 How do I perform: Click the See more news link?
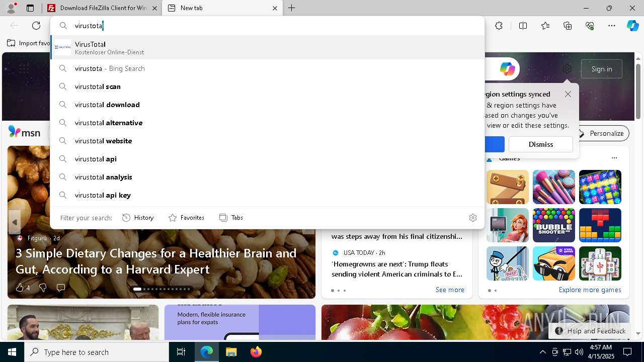point(450,290)
